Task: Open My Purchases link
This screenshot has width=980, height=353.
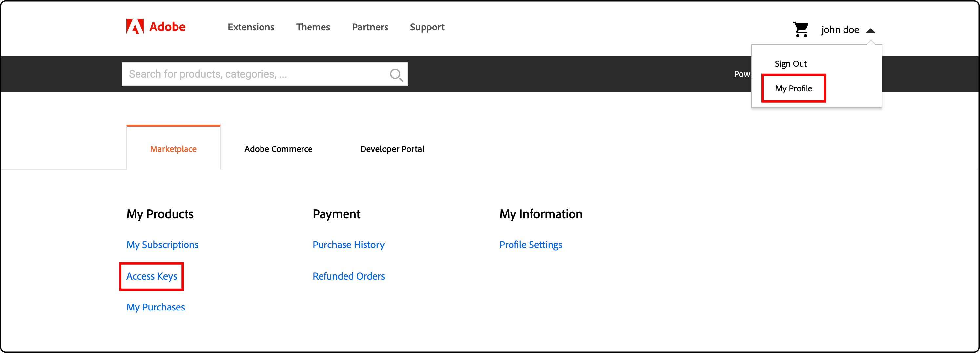Action: coord(155,307)
